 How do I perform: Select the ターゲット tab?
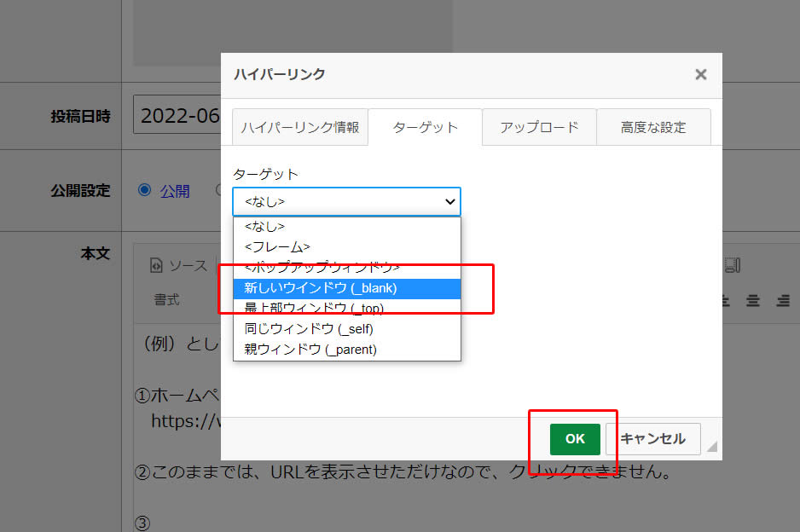tap(425, 127)
